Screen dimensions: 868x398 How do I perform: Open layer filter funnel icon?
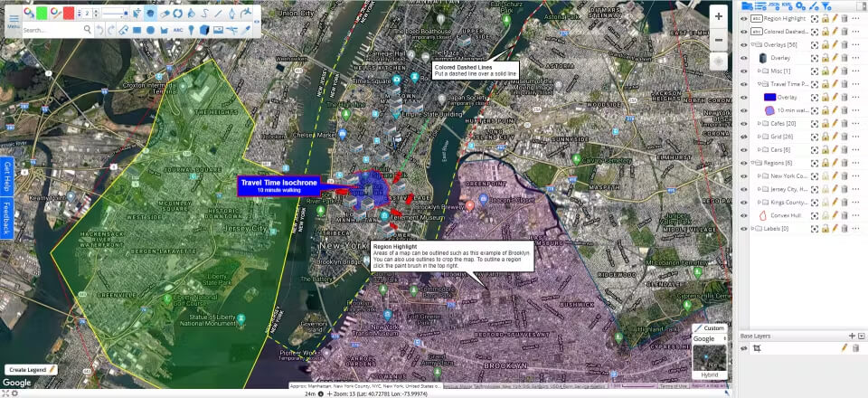(826, 5)
